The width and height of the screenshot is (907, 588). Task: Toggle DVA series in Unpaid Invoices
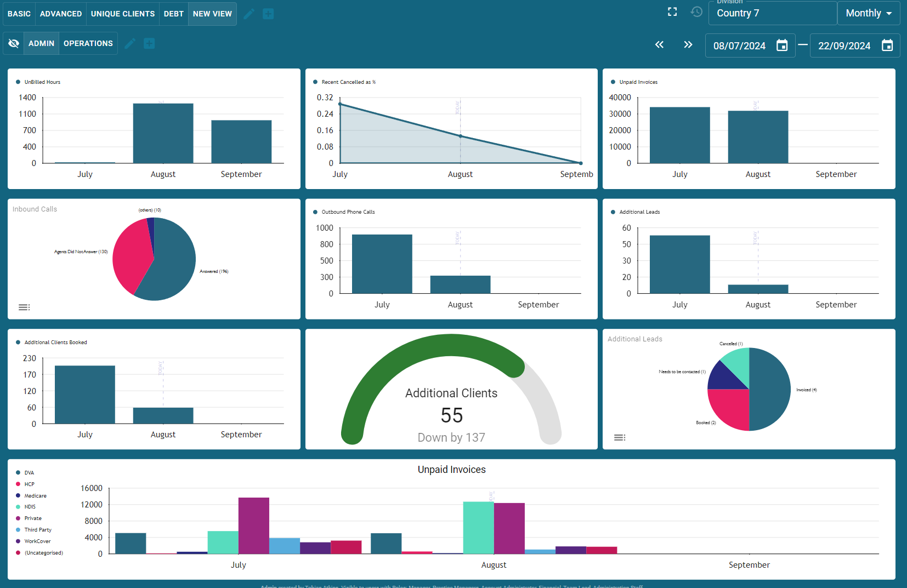25,472
